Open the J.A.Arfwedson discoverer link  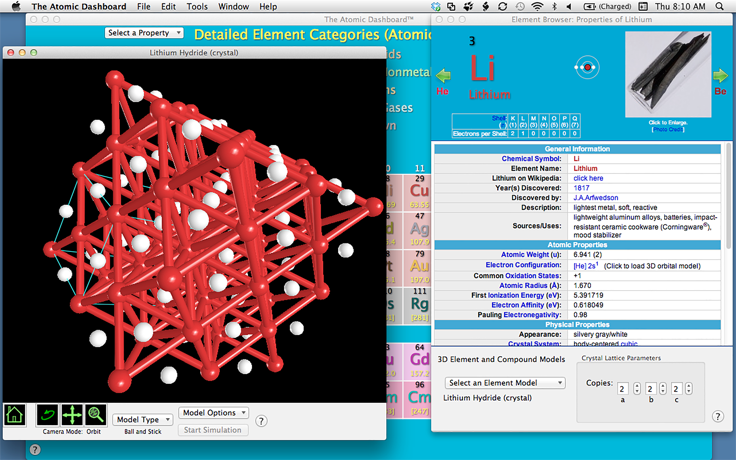pyautogui.click(x=596, y=198)
